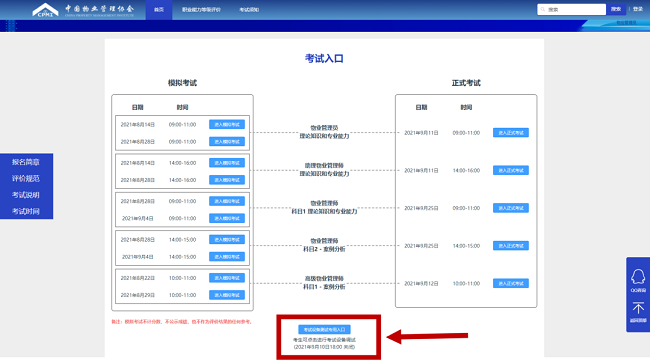Screen dimensions: 650x360
Task: Click the 助理物业管理师 subject label
Action: 324,165
